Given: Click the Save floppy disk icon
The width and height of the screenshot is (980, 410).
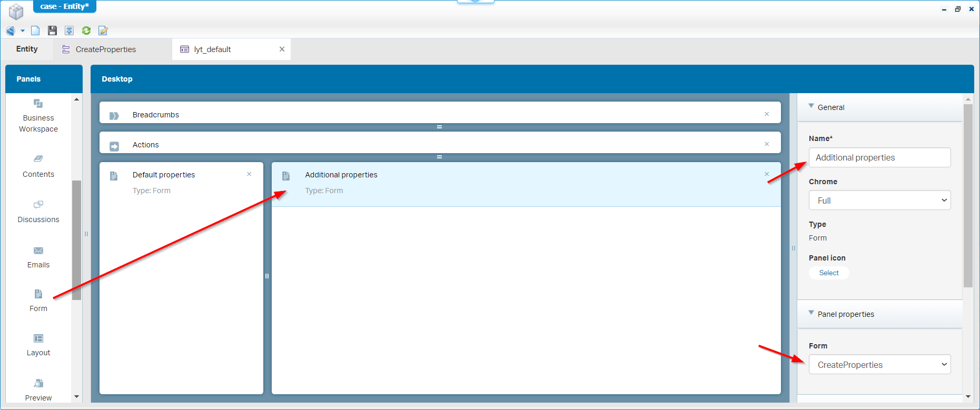Looking at the screenshot, I should [x=52, y=31].
